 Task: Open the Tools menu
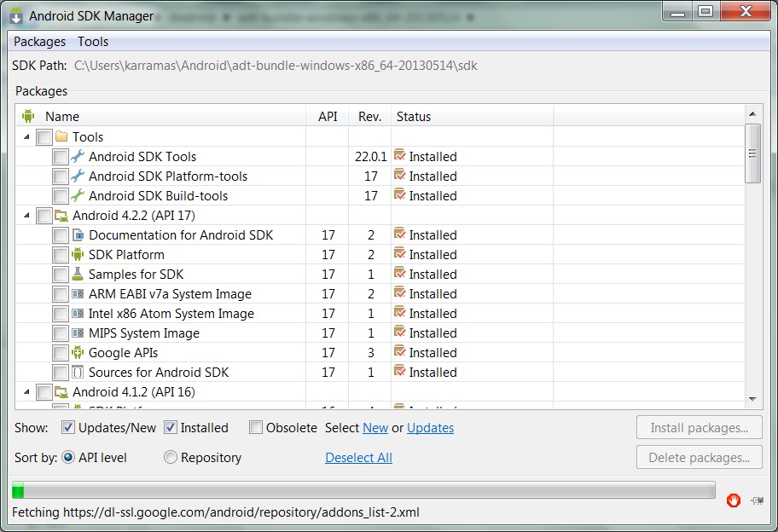coord(93,42)
